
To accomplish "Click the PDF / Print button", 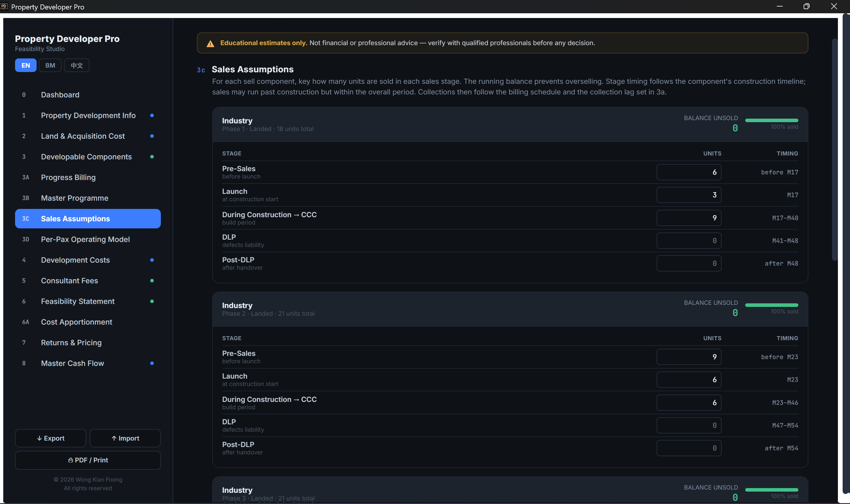I will click(88, 460).
